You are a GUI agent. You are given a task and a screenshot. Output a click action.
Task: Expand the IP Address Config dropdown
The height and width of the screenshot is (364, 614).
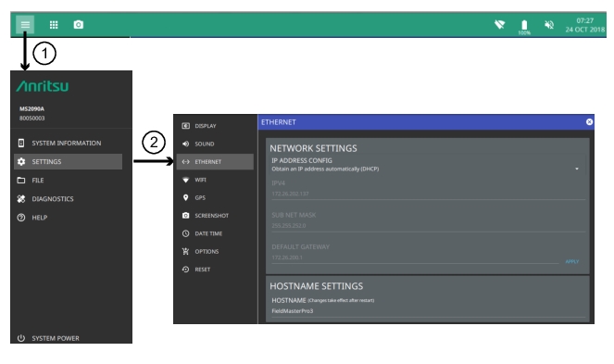(576, 169)
